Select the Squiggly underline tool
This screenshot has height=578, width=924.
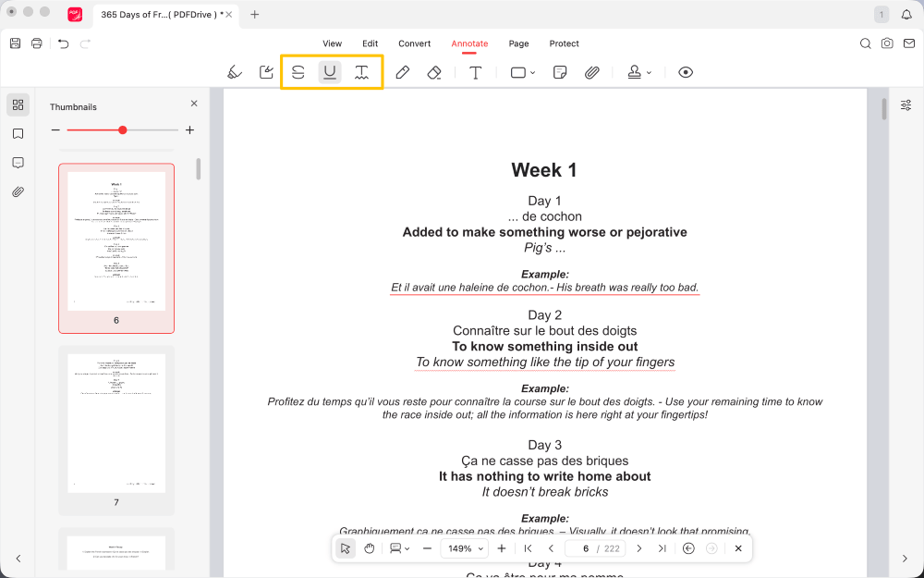click(x=362, y=72)
